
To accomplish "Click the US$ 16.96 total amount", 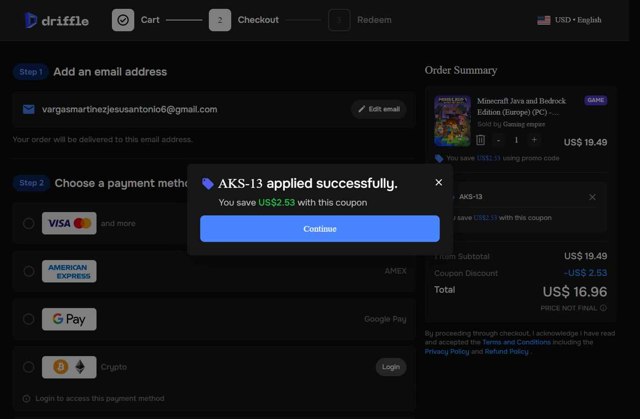I will click(575, 292).
